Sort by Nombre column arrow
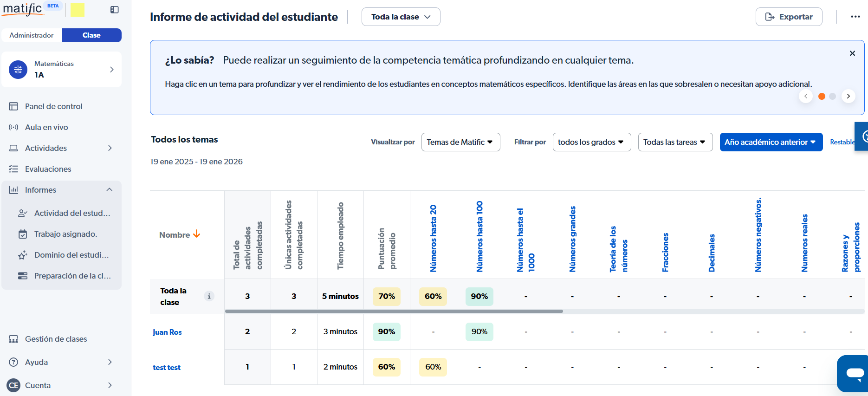 (197, 234)
